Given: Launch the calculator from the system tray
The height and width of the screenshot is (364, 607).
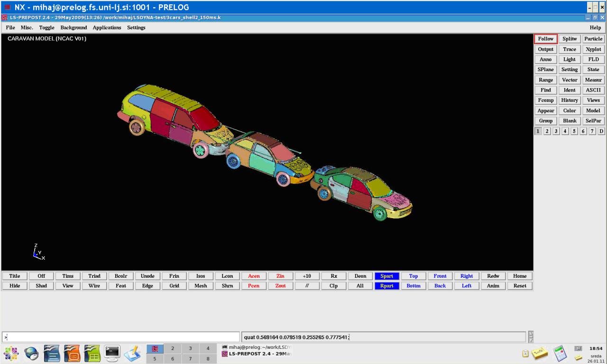Looking at the screenshot, I should [x=560, y=353].
